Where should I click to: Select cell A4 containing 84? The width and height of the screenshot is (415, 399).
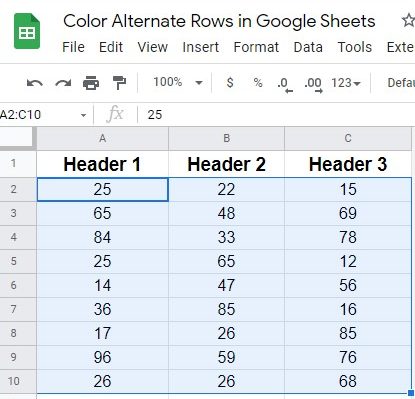(x=103, y=237)
